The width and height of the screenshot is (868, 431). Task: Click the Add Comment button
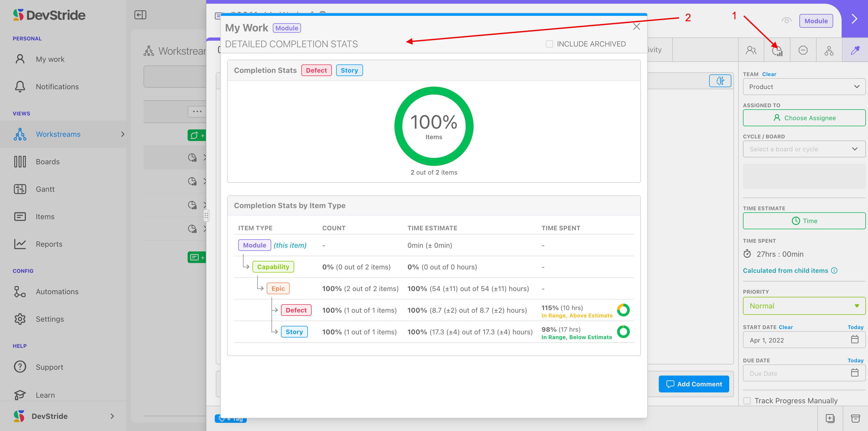[694, 384]
